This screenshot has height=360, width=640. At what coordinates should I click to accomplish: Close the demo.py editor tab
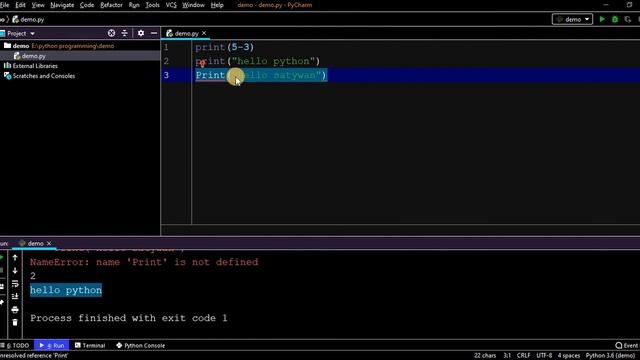click(204, 33)
